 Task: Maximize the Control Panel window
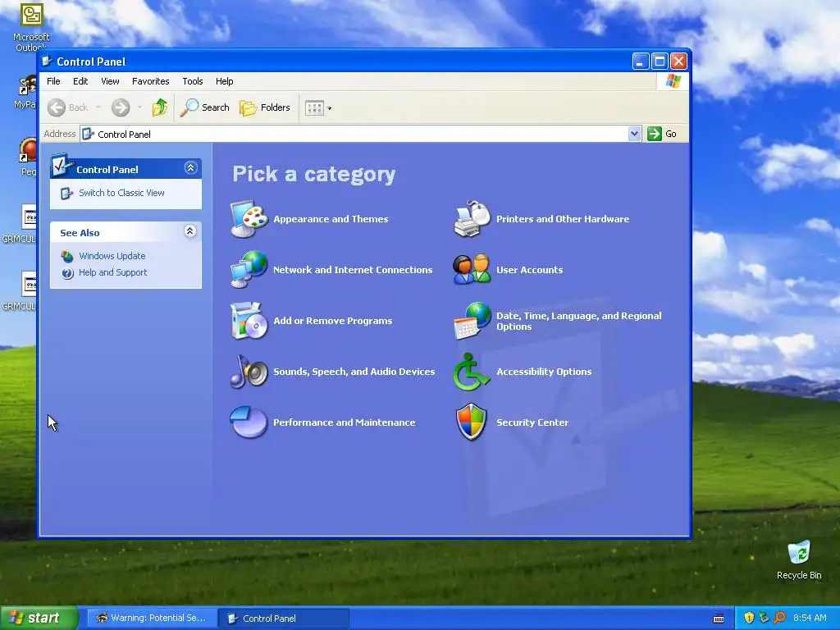(x=660, y=62)
